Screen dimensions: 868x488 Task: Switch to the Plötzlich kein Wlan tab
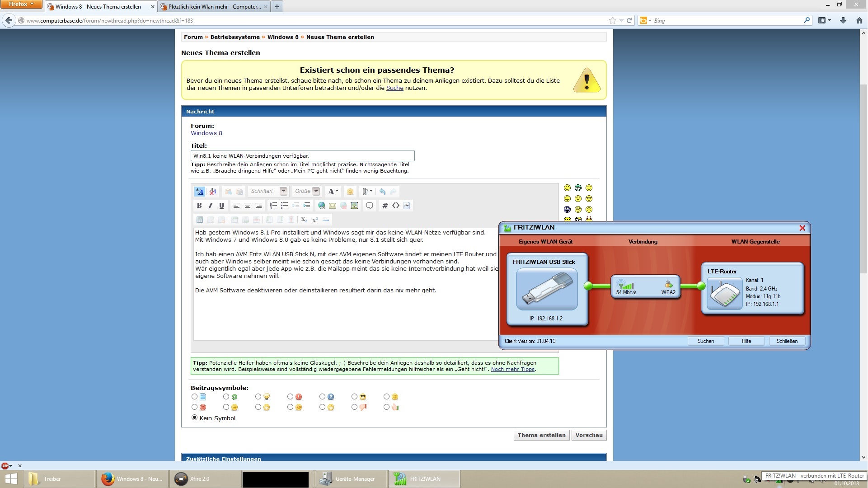point(214,7)
